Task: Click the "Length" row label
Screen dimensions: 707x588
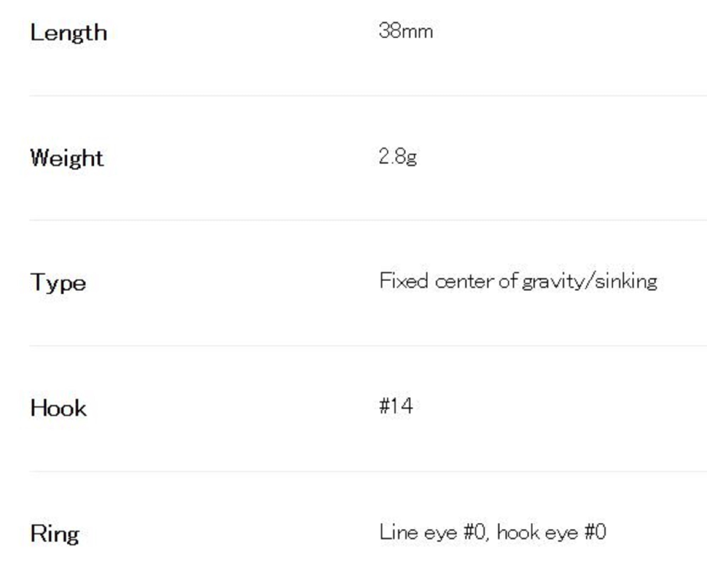Action: 69,33
